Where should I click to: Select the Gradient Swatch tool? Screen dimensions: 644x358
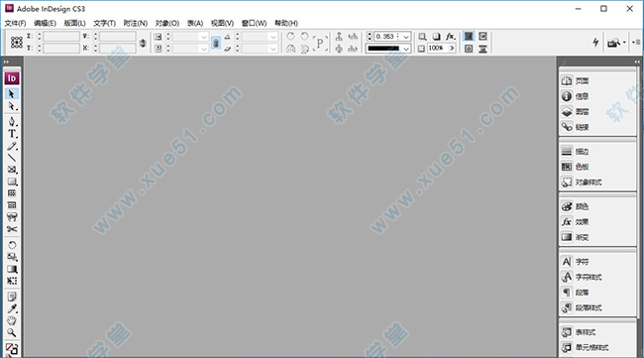point(12,269)
